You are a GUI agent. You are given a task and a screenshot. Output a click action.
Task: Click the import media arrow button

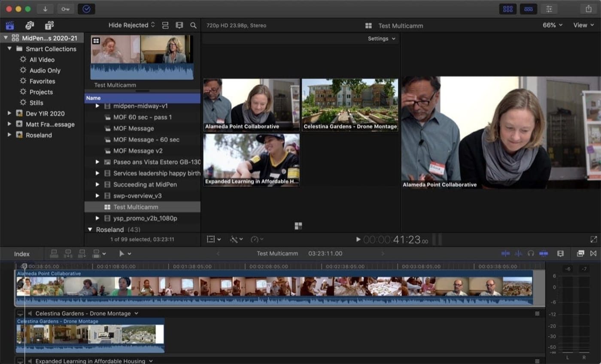click(45, 9)
